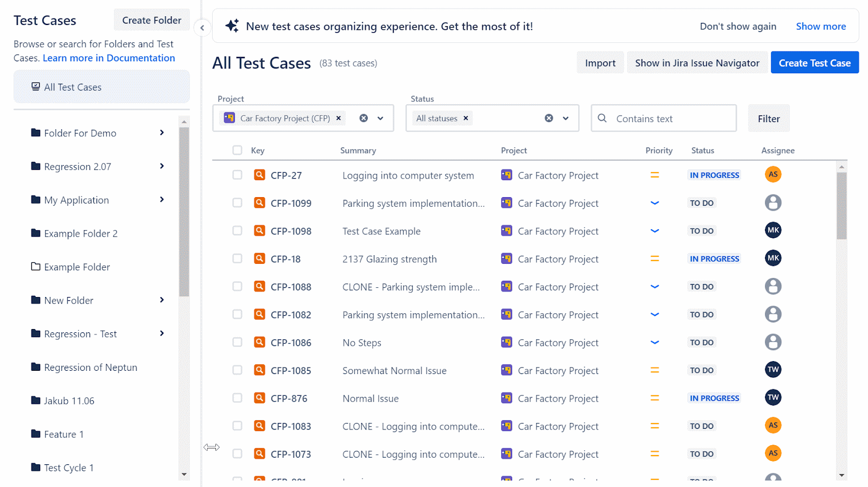Click the sparkle icon in the banner
Image resolution: width=868 pixels, height=487 pixels.
pos(232,26)
